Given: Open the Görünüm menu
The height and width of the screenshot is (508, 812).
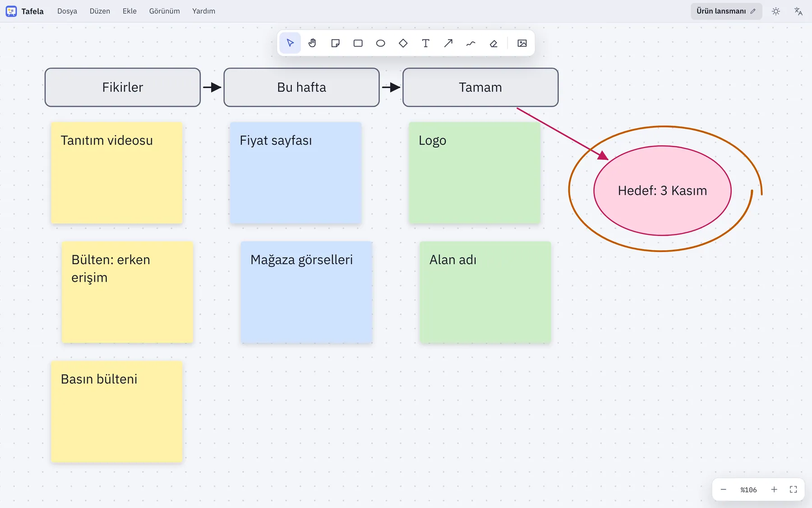Looking at the screenshot, I should [x=164, y=11].
